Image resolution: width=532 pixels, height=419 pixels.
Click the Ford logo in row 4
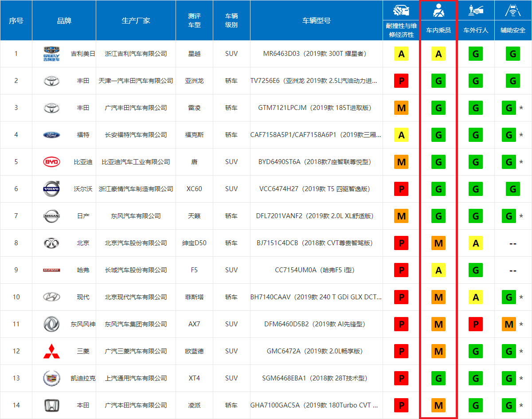click(51, 135)
